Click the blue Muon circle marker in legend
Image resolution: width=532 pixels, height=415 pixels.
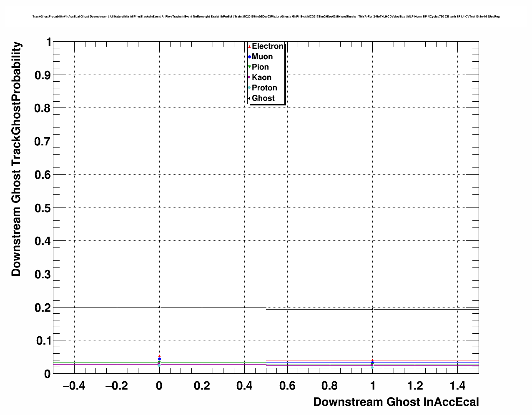pyautogui.click(x=249, y=57)
